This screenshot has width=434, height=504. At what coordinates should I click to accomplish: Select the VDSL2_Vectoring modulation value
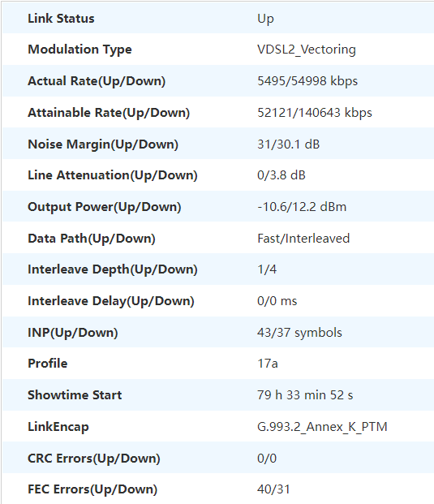click(x=307, y=50)
